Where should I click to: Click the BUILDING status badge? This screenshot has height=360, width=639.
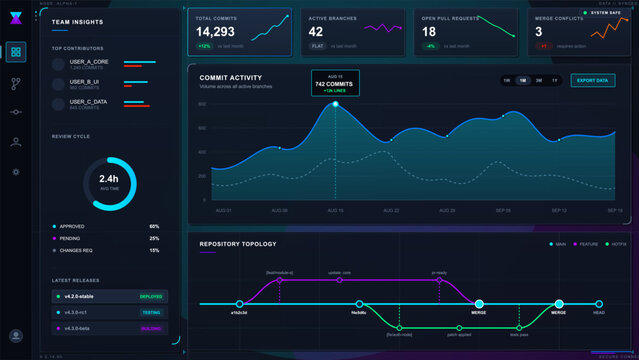(x=151, y=328)
